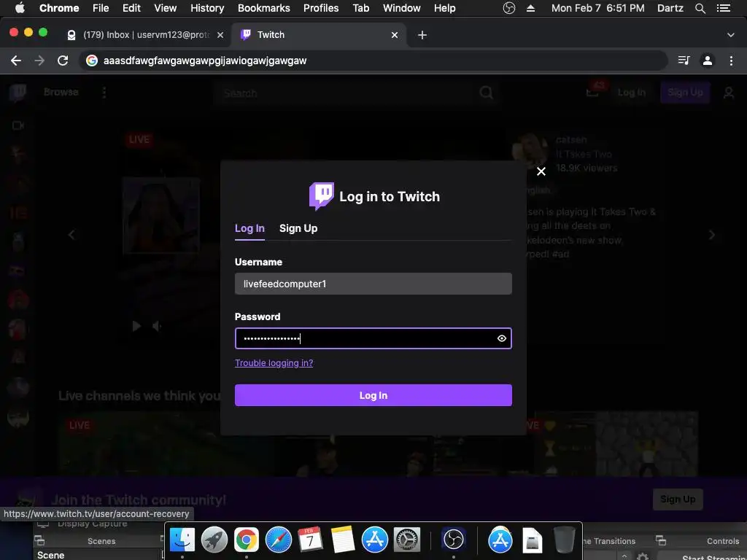
Task: Open Calendar from the Dock
Action: 311,540
